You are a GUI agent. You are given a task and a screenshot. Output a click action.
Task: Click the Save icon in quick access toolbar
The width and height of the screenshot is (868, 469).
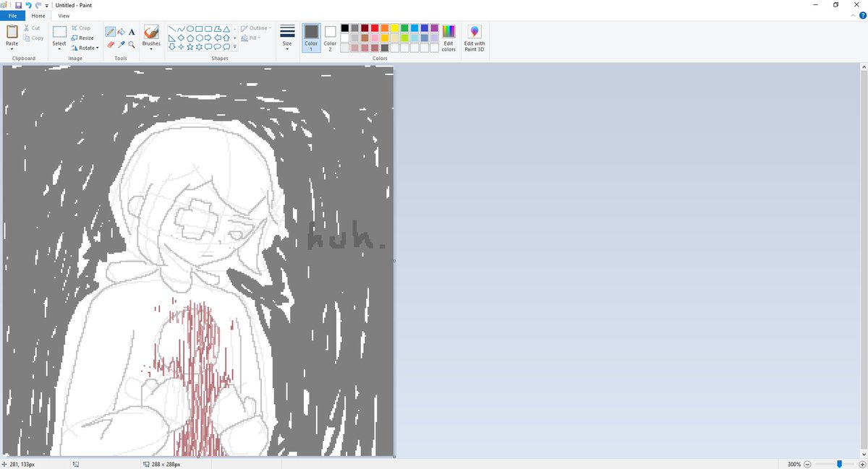(x=18, y=5)
